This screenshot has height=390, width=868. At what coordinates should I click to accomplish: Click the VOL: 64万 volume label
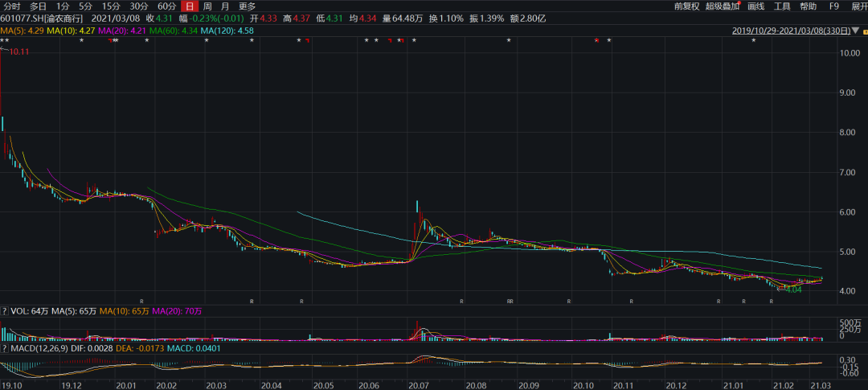[x=30, y=312]
